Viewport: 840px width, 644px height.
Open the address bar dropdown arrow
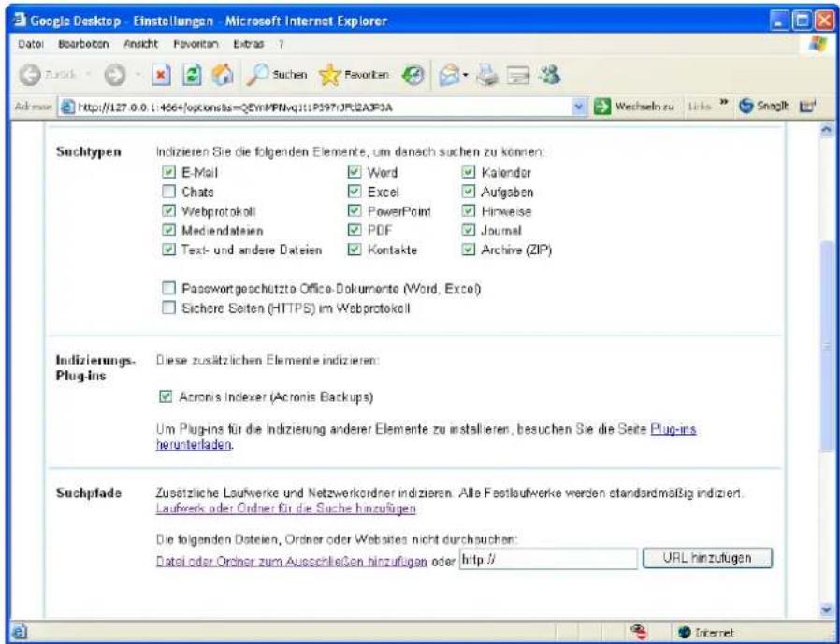pos(578,107)
